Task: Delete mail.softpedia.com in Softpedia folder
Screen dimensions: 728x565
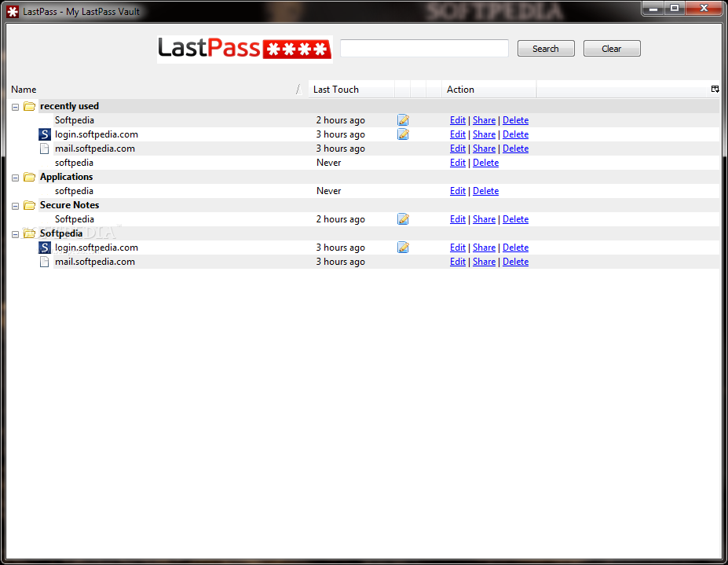Action: [515, 262]
